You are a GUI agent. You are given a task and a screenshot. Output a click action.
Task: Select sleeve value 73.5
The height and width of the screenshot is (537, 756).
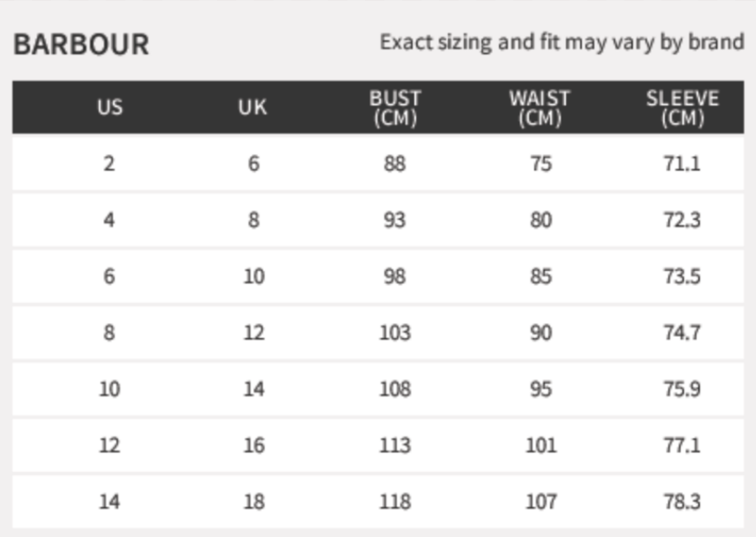tap(681, 276)
